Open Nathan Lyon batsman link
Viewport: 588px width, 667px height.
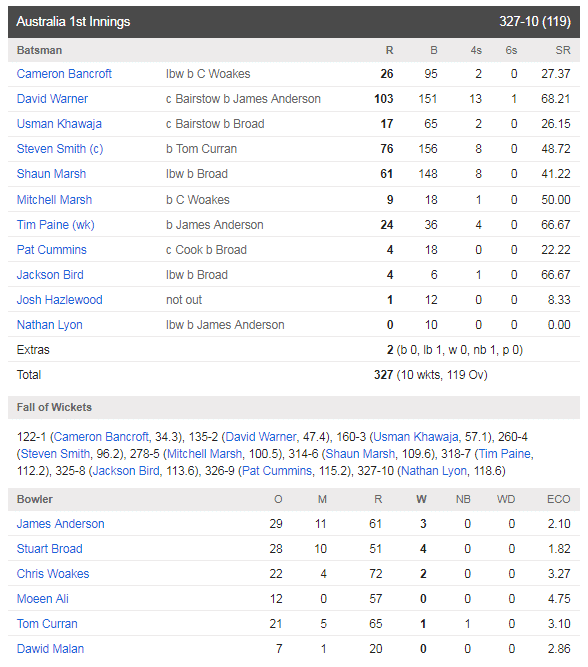pos(49,325)
